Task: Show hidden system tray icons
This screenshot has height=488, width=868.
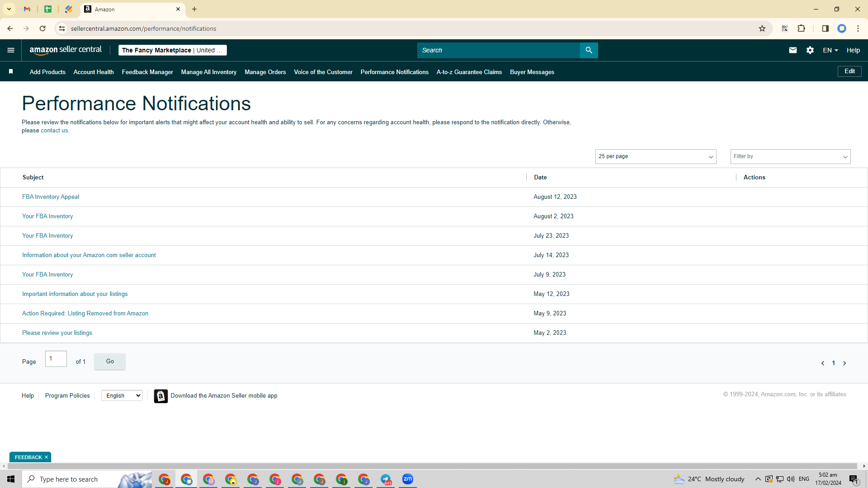Action: pos(758,479)
